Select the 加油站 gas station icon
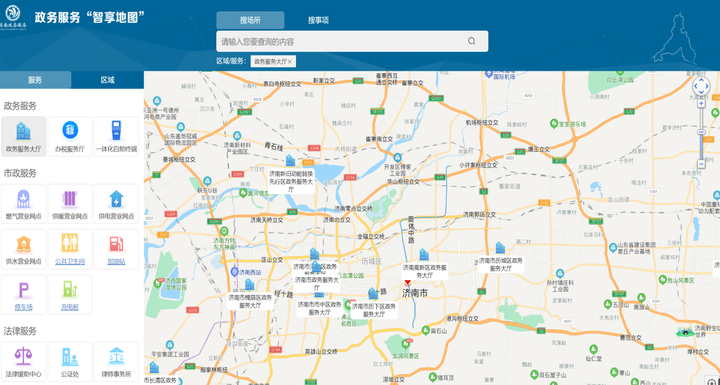Screen dimensions: 720x385 click(x=116, y=249)
